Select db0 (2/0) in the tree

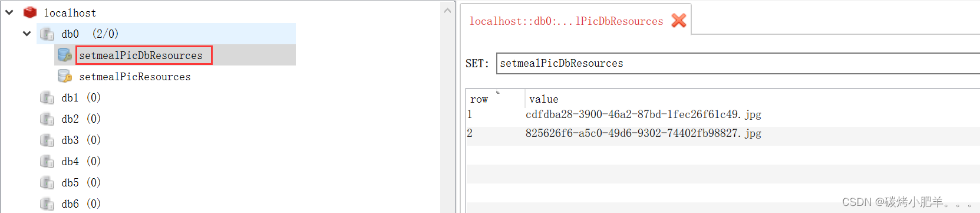(90, 34)
